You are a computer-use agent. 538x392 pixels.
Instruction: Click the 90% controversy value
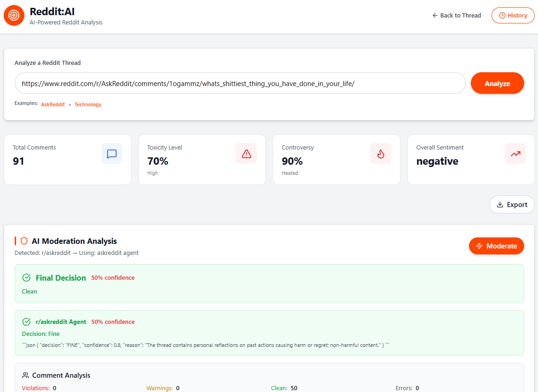292,161
